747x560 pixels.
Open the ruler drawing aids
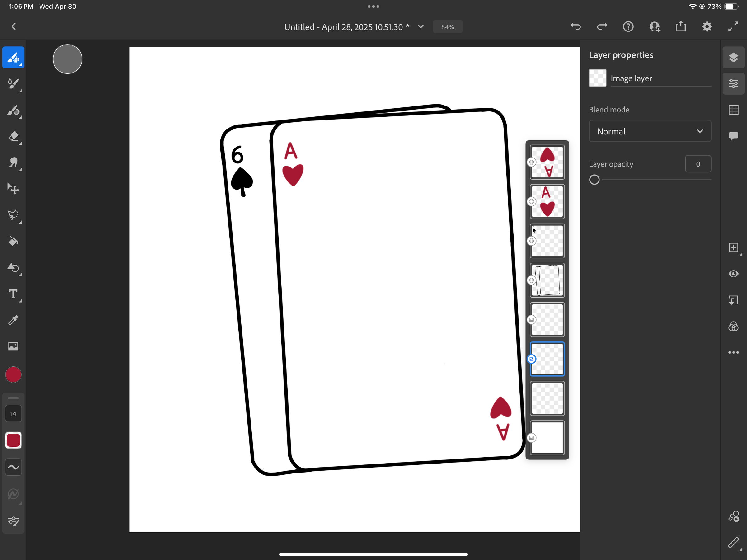tap(734, 543)
